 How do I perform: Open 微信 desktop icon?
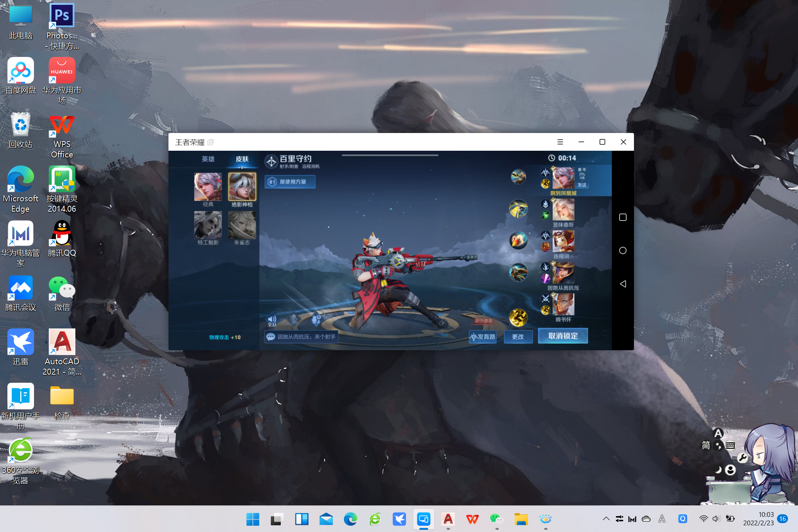click(x=62, y=293)
